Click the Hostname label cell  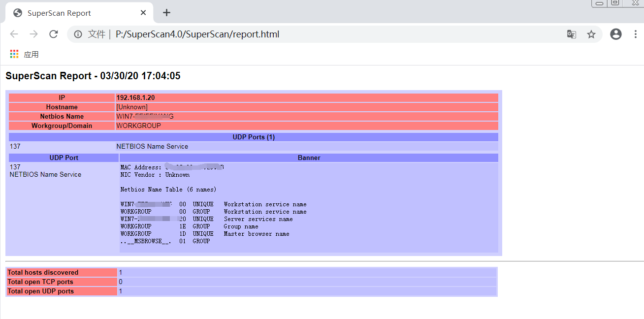62,107
